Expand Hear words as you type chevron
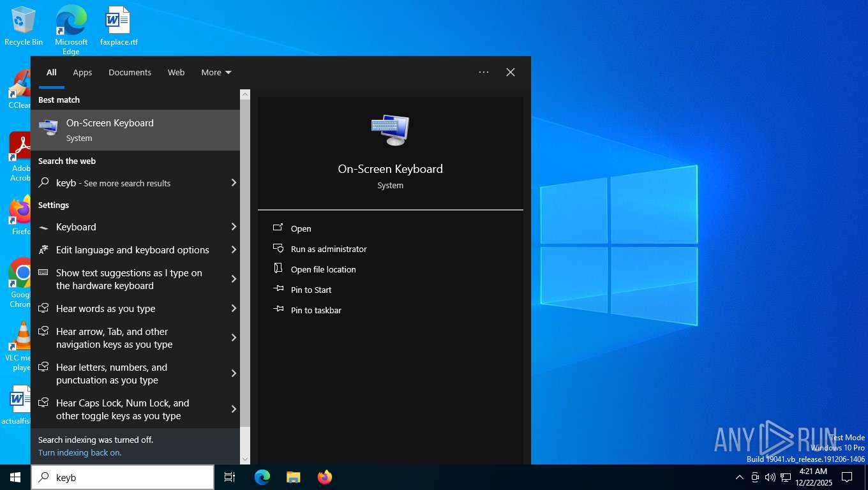The width and height of the screenshot is (868, 490). (234, 309)
